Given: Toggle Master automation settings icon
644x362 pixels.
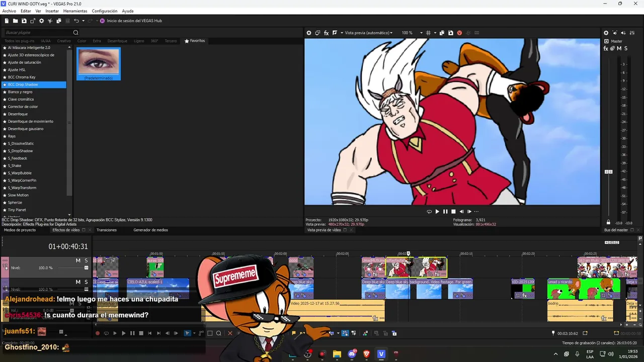Looking at the screenshot, I should click(612, 48).
